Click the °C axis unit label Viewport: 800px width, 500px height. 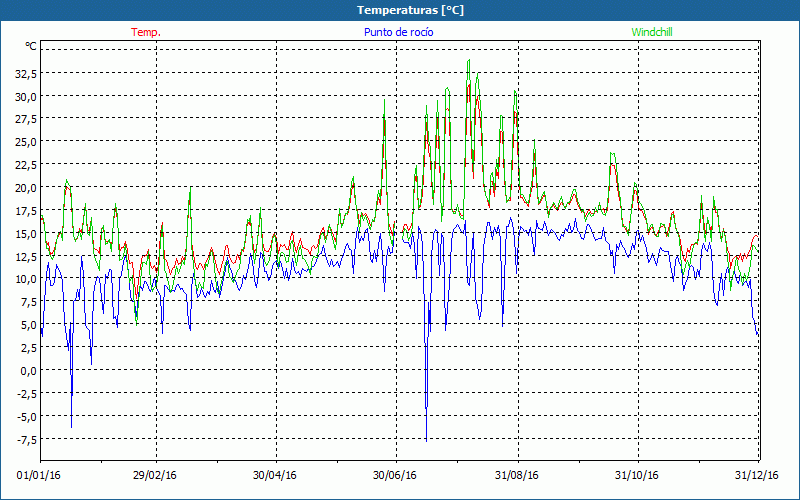tap(31, 46)
